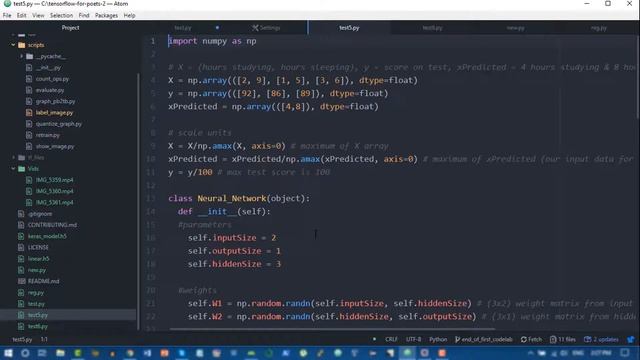Image resolution: width=640 pixels, height=360 pixels.
Task: Select IMG_5361.mp4 in Vids
Action: (54, 202)
